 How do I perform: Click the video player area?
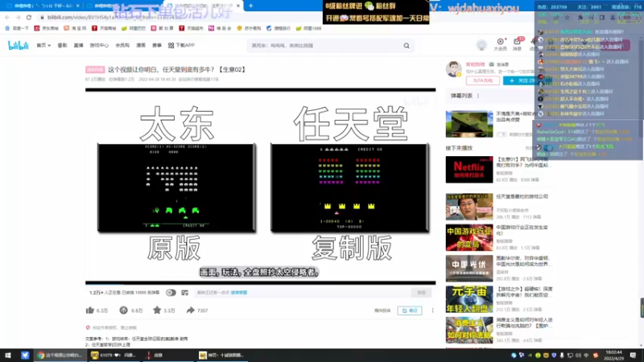[x=260, y=186]
